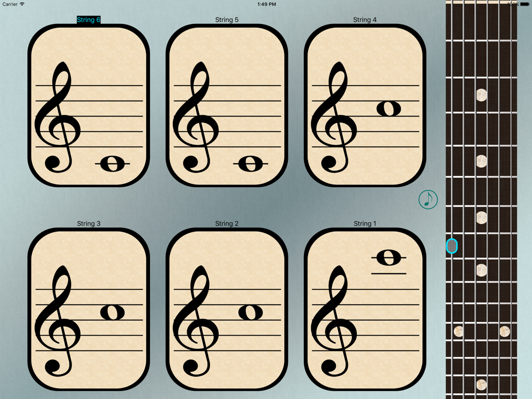Select the String 2 label
The width and height of the screenshot is (532, 399).
click(227, 223)
